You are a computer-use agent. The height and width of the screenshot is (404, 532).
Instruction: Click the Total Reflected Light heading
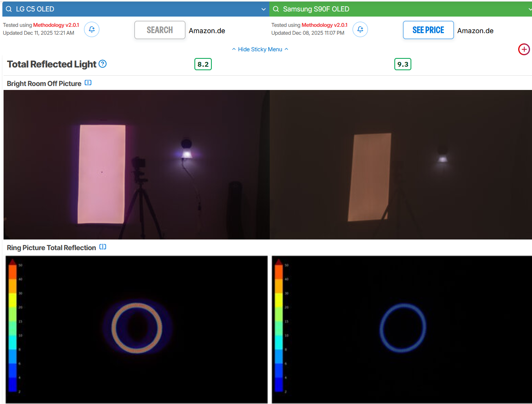click(52, 64)
